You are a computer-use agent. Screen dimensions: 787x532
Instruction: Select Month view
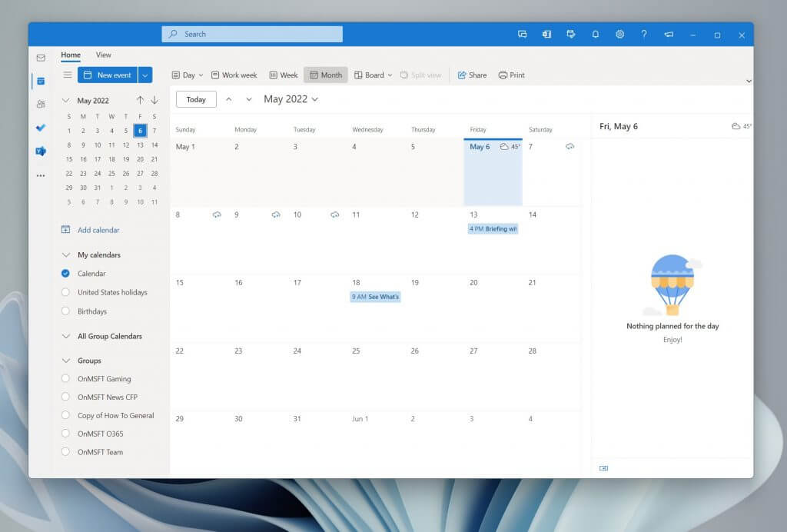tap(326, 75)
